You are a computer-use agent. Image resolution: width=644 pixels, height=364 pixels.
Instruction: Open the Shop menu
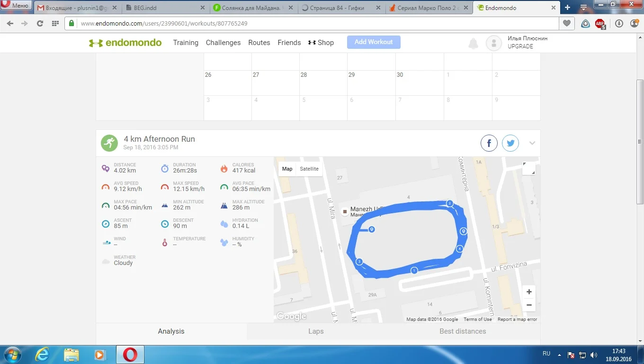click(x=321, y=43)
